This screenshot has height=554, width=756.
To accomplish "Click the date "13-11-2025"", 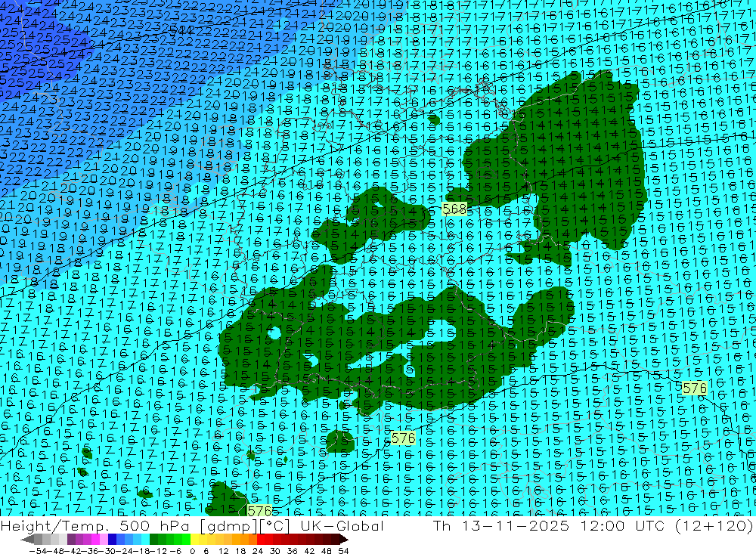I will click(516, 525).
